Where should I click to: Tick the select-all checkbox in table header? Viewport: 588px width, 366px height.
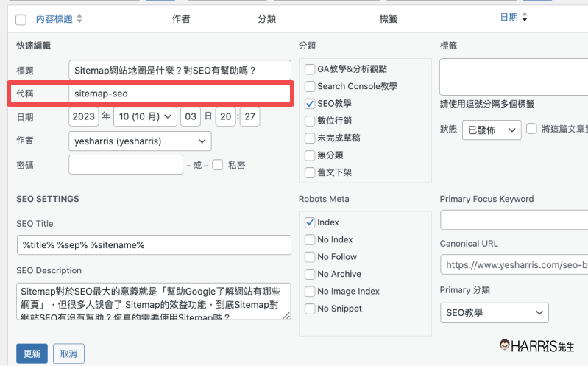tap(21, 20)
